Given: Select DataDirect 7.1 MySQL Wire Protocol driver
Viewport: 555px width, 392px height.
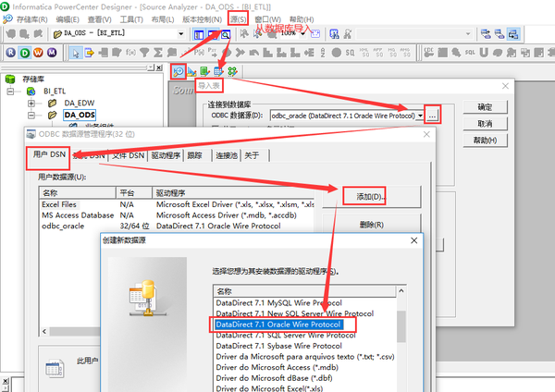Looking at the screenshot, I should 279,303.
